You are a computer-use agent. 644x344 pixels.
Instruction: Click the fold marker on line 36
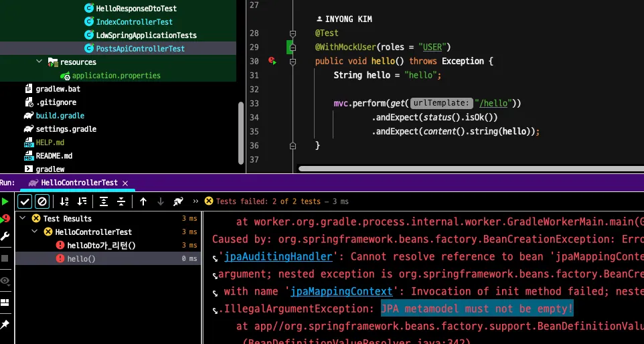click(293, 145)
